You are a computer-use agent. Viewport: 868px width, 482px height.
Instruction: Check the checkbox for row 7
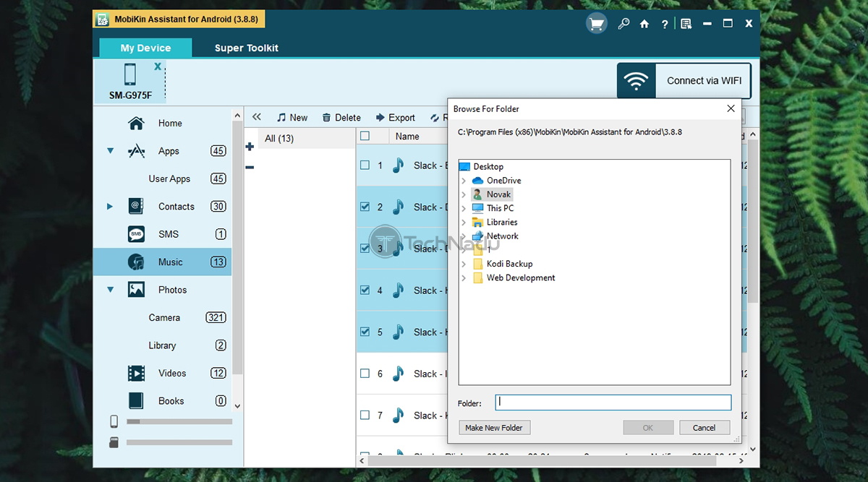365,416
